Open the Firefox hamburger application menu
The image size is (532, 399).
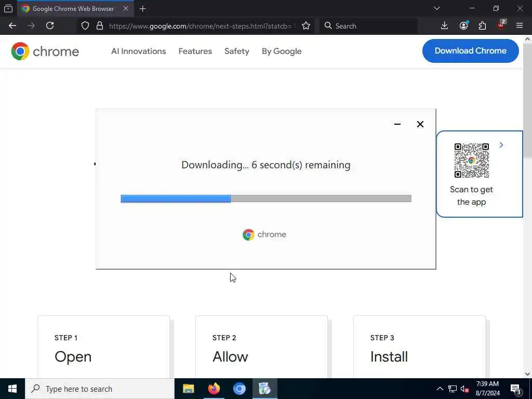point(520,26)
